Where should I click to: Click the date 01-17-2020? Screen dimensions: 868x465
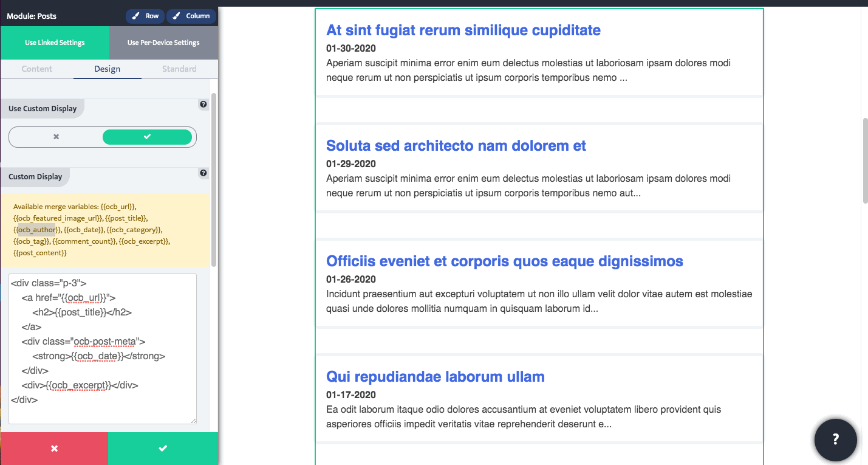351,394
